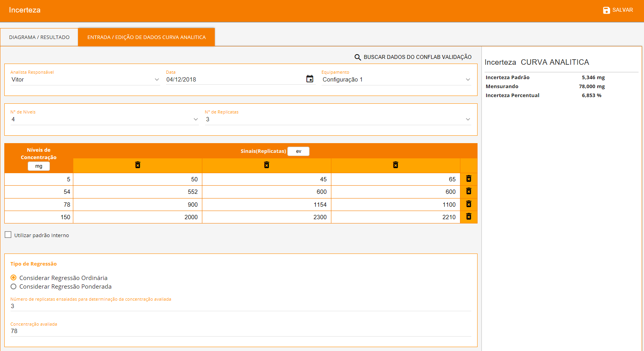Viewport: 644px width, 351px height.
Task: Click the Concentração avaliada input field
Action: coord(241,331)
